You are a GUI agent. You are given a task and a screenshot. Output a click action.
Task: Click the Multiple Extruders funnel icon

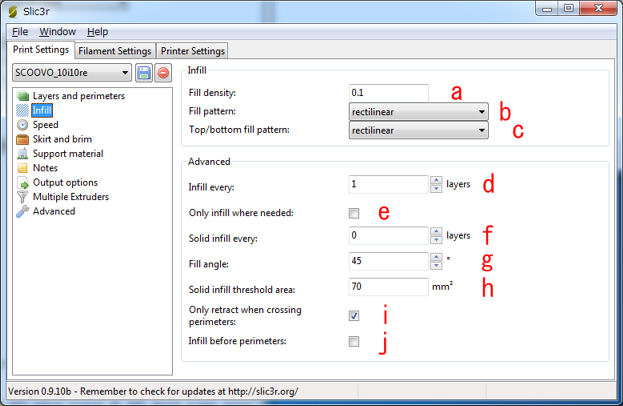pos(23,197)
